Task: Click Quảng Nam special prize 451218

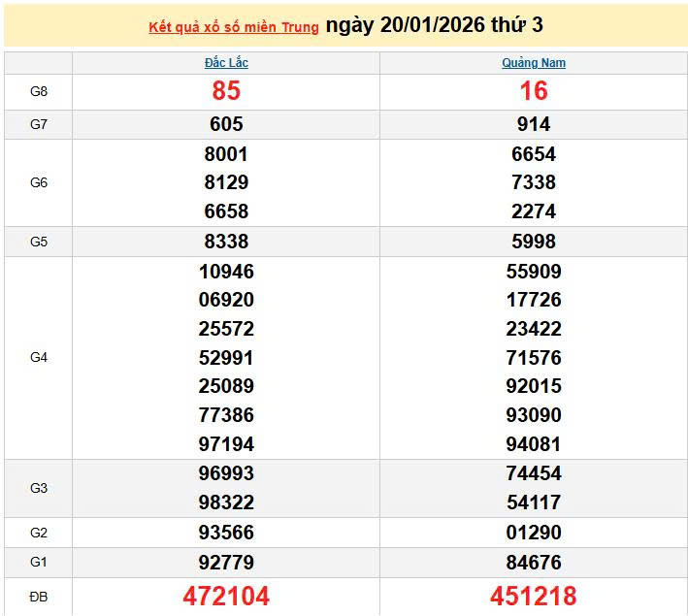Action: point(534,596)
